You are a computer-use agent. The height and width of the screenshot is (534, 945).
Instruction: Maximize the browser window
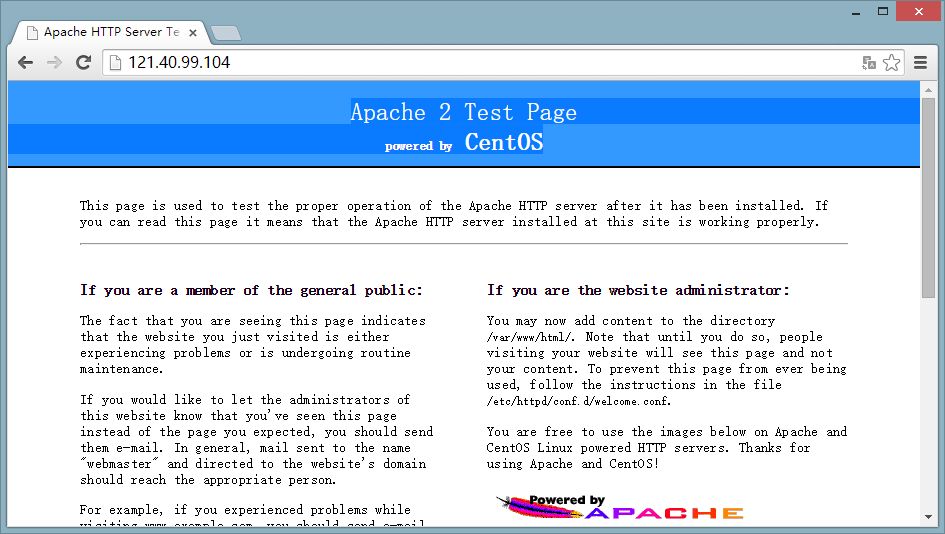click(x=883, y=11)
